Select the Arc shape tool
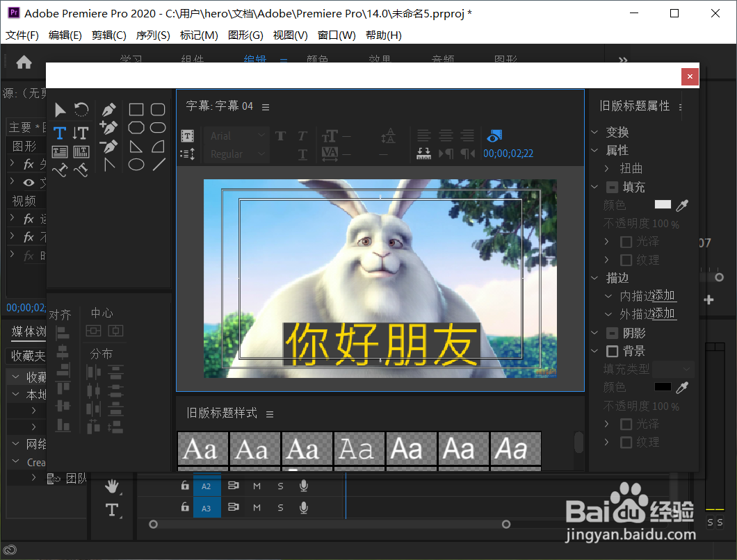 [159, 147]
